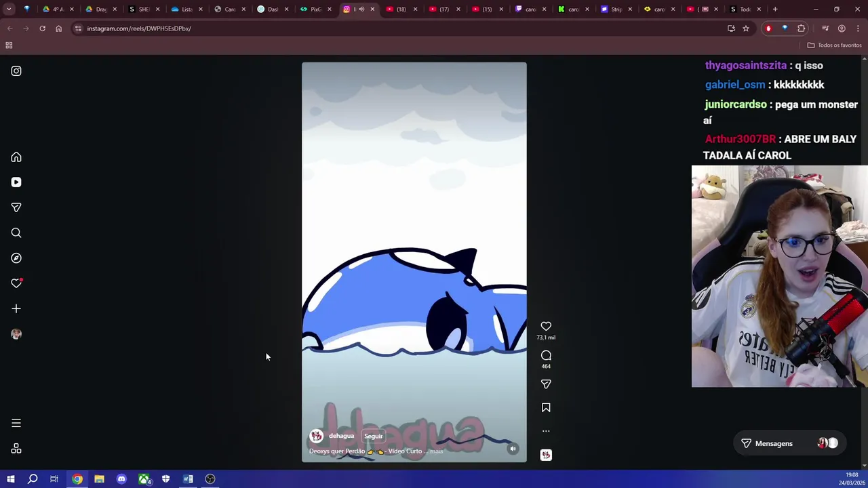Click Arthur3007BR username in the chat overlay
Screen dimensions: 868x488
[740, 139]
